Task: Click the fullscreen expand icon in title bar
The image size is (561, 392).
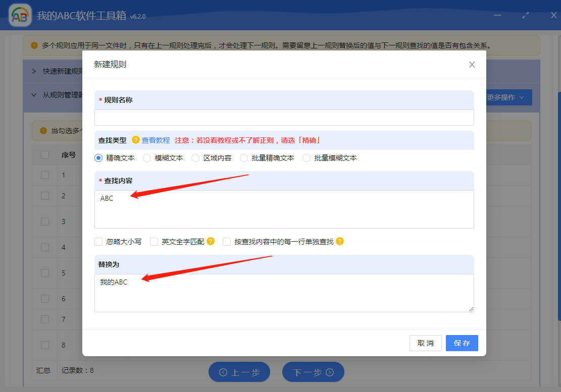Action: (526, 15)
